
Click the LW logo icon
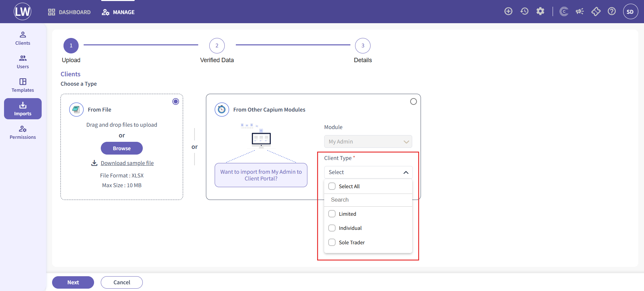(23, 11)
